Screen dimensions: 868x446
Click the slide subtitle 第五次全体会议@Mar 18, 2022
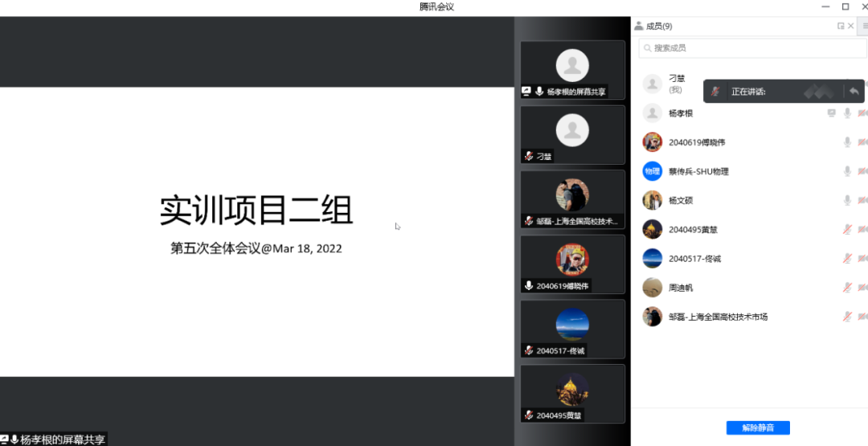(x=256, y=248)
